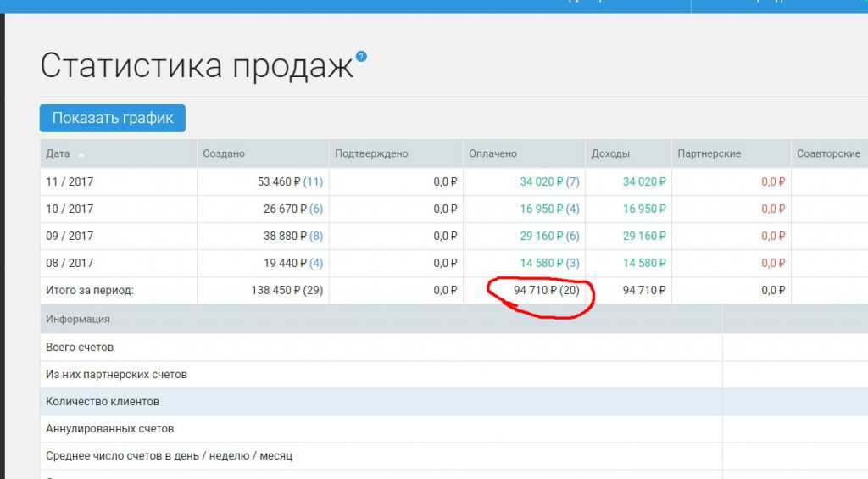
Task: Click the (3) paid count for 08/2017
Action: (572, 263)
